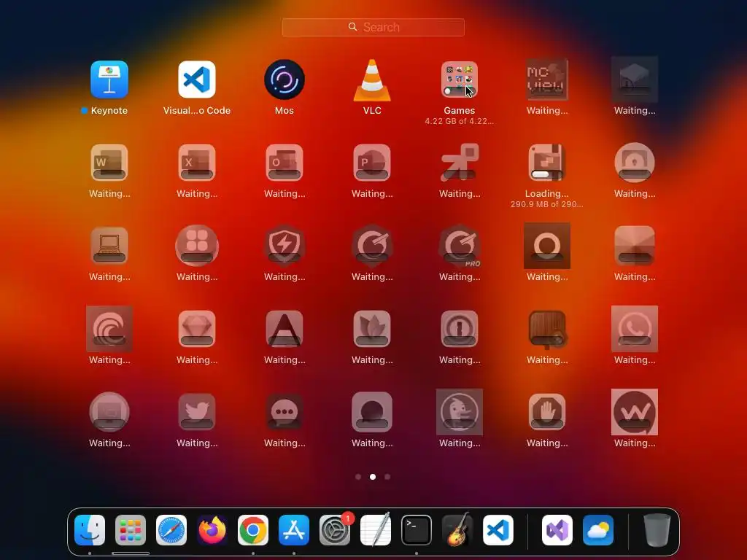Click the Launchpad icon in the Dock

pyautogui.click(x=131, y=530)
